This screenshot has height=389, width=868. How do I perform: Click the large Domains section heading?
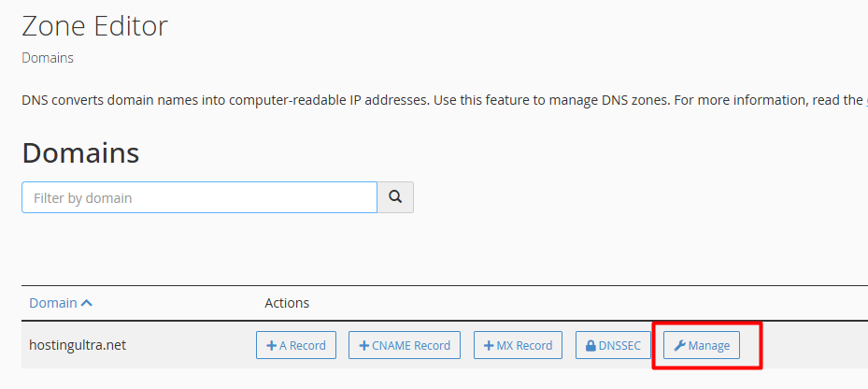pos(80,152)
